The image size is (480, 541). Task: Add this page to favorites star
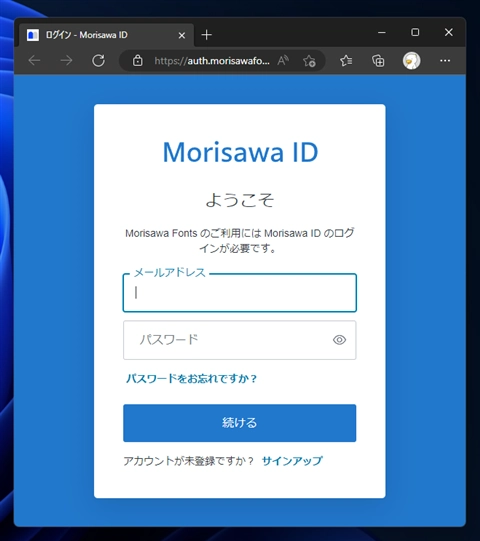(309, 61)
